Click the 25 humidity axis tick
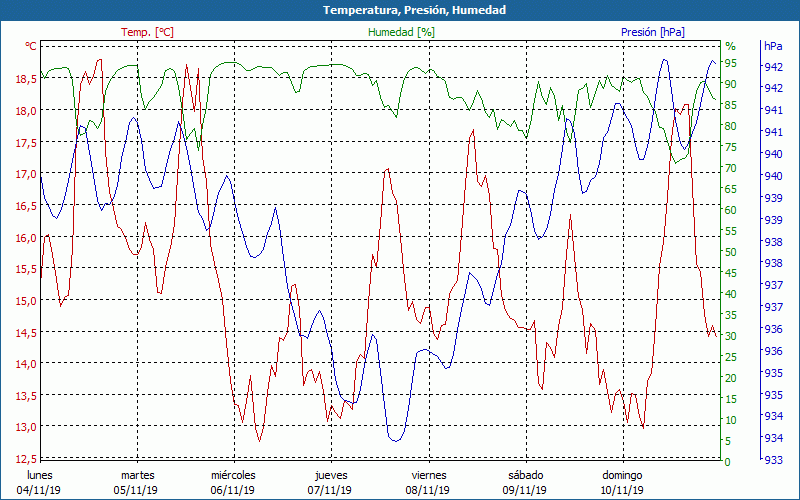The height and width of the screenshot is (500, 800). pos(731,357)
